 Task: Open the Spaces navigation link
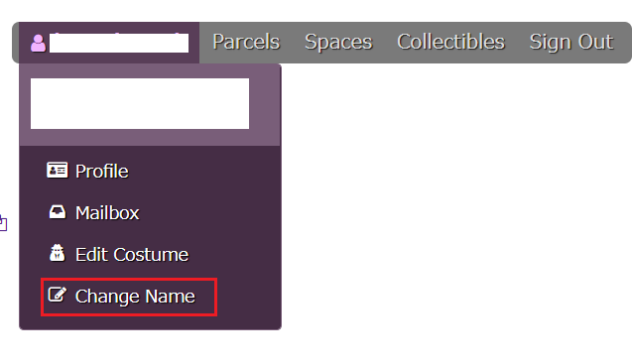pyautogui.click(x=338, y=42)
